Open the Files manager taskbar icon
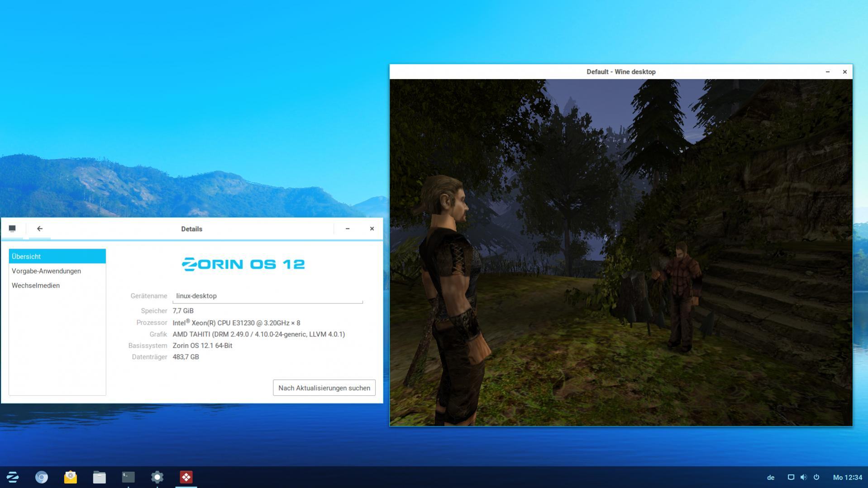The height and width of the screenshot is (488, 868). (x=100, y=477)
